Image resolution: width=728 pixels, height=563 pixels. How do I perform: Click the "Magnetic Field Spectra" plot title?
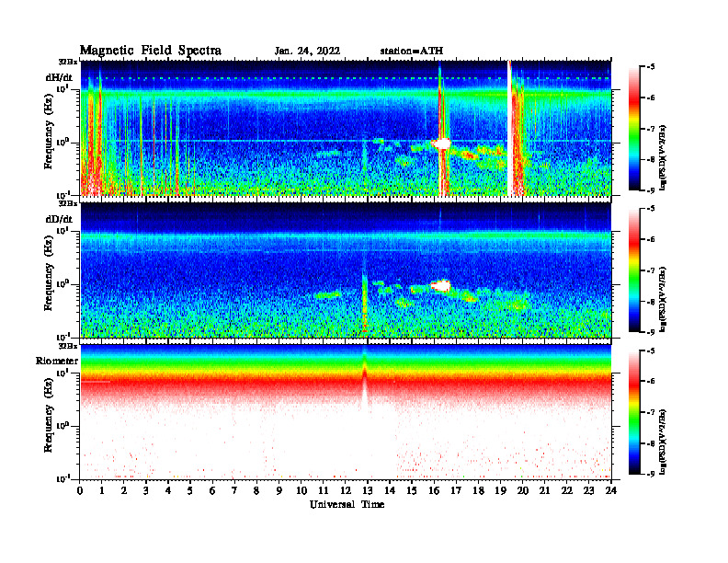[151, 51]
